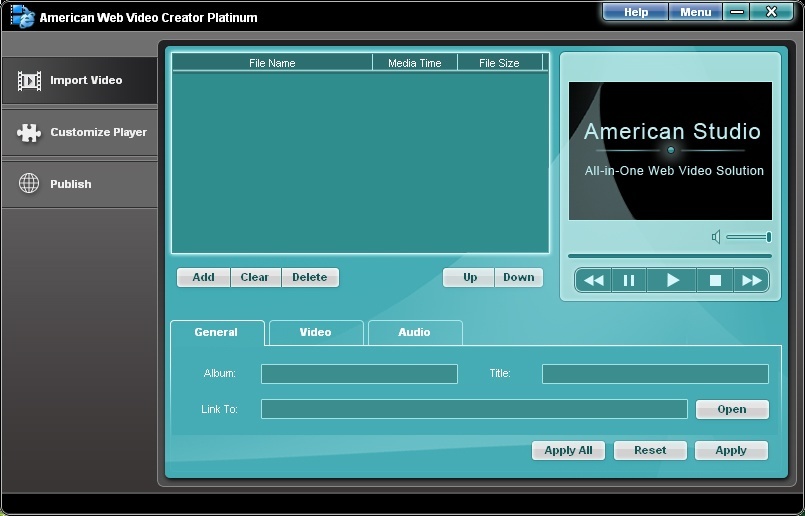The image size is (805, 516).
Task: Click the American Studio preview screen
Action: pos(670,150)
